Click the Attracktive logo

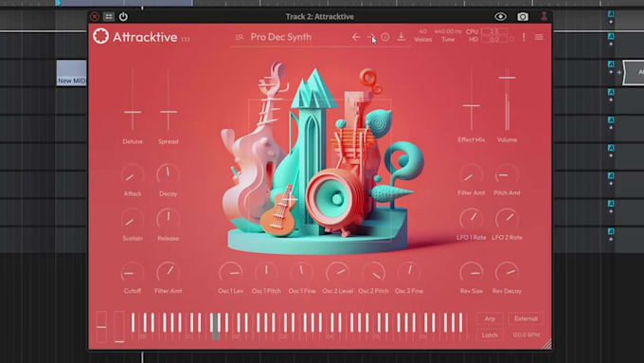(100, 36)
